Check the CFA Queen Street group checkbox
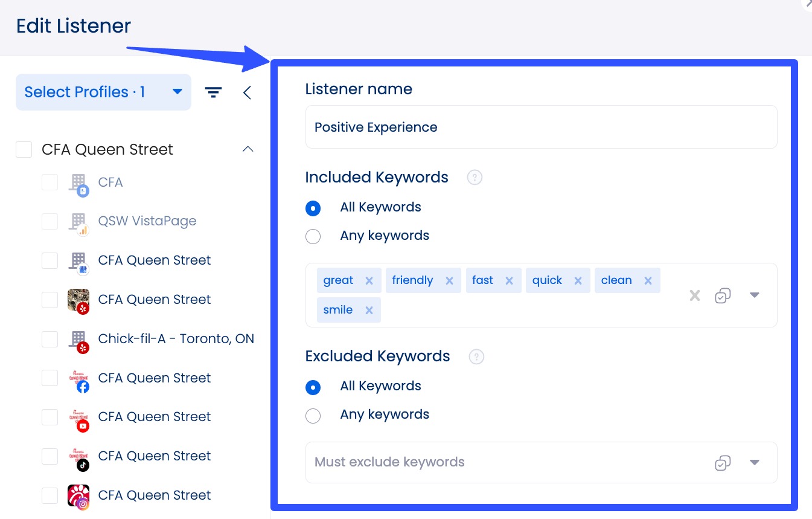The height and width of the screenshot is (519, 812). [x=24, y=149]
